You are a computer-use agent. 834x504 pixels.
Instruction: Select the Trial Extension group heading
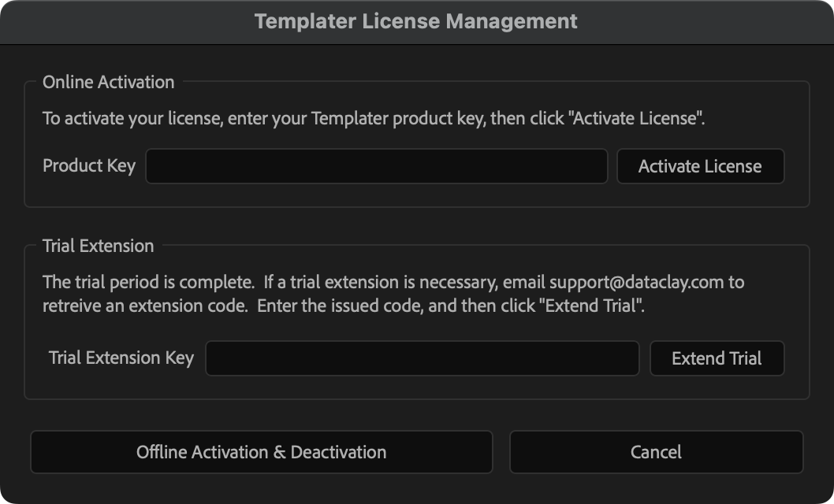click(x=98, y=246)
